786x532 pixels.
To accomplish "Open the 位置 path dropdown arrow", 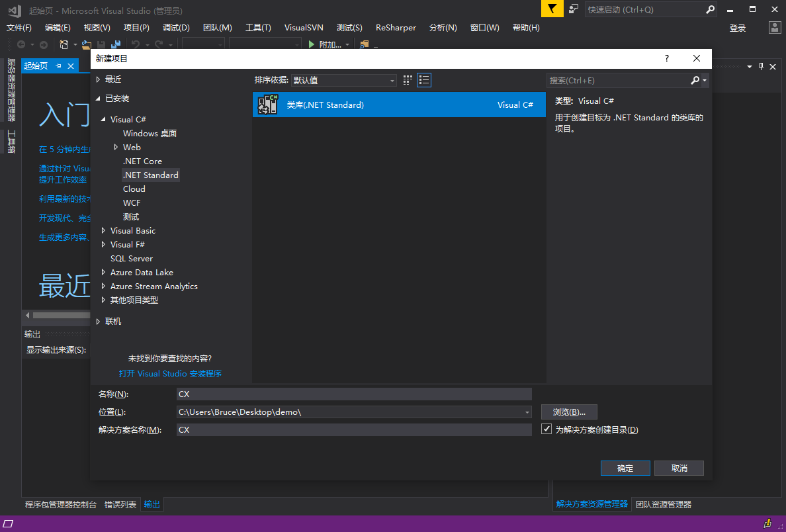I will tap(527, 412).
